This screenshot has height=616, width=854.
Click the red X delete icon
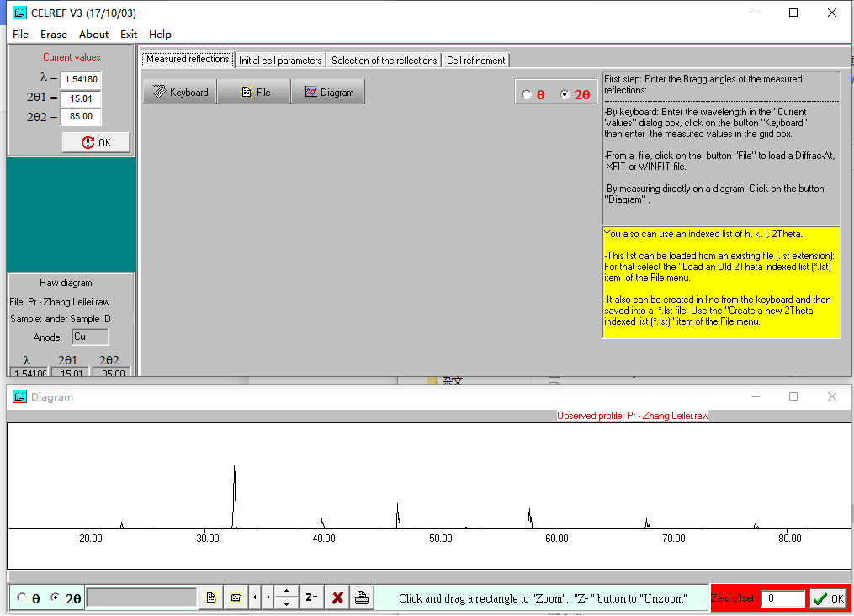(x=337, y=597)
